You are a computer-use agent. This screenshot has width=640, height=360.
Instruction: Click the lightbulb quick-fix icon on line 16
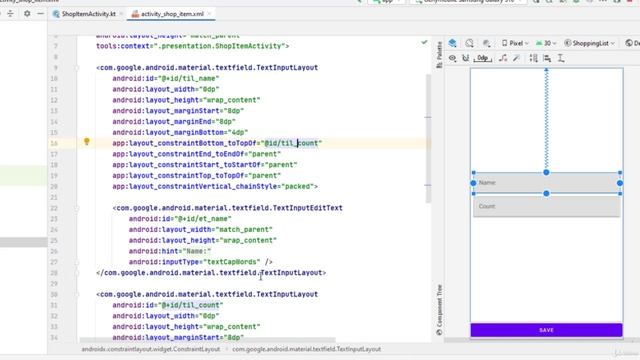click(x=87, y=141)
